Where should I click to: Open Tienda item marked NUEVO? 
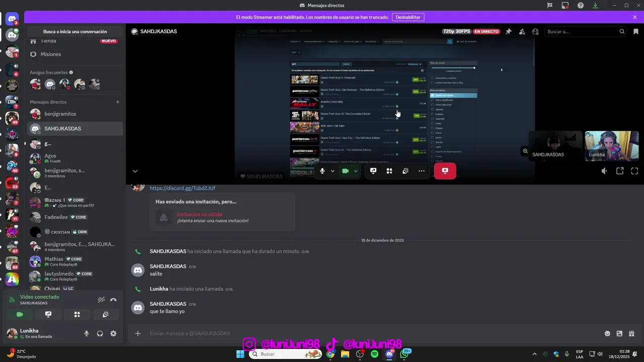(x=75, y=41)
